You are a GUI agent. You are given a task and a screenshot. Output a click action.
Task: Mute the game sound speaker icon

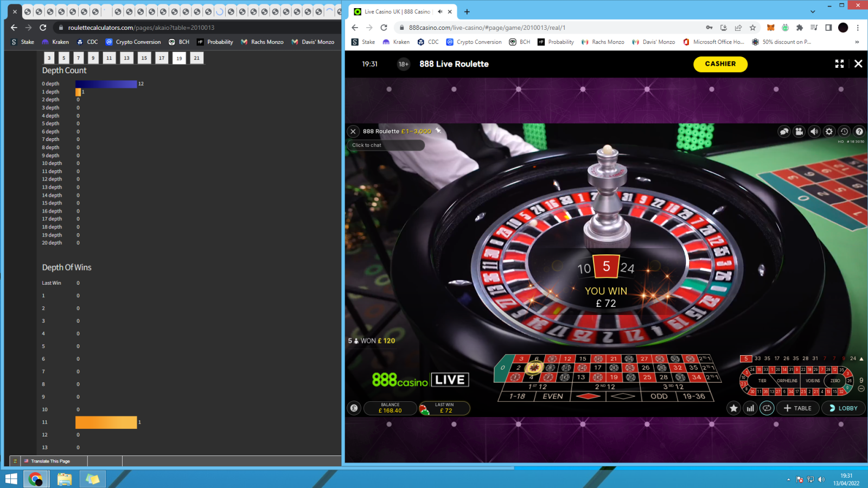tap(814, 131)
